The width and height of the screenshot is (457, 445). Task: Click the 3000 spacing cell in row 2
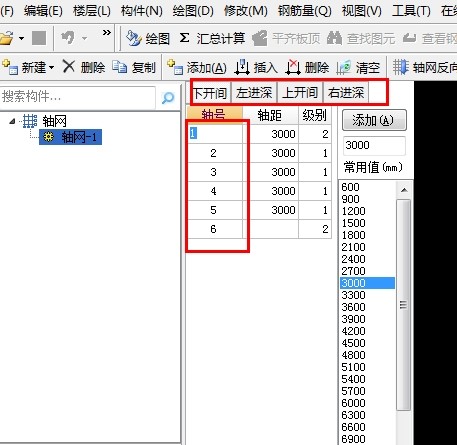click(x=270, y=153)
